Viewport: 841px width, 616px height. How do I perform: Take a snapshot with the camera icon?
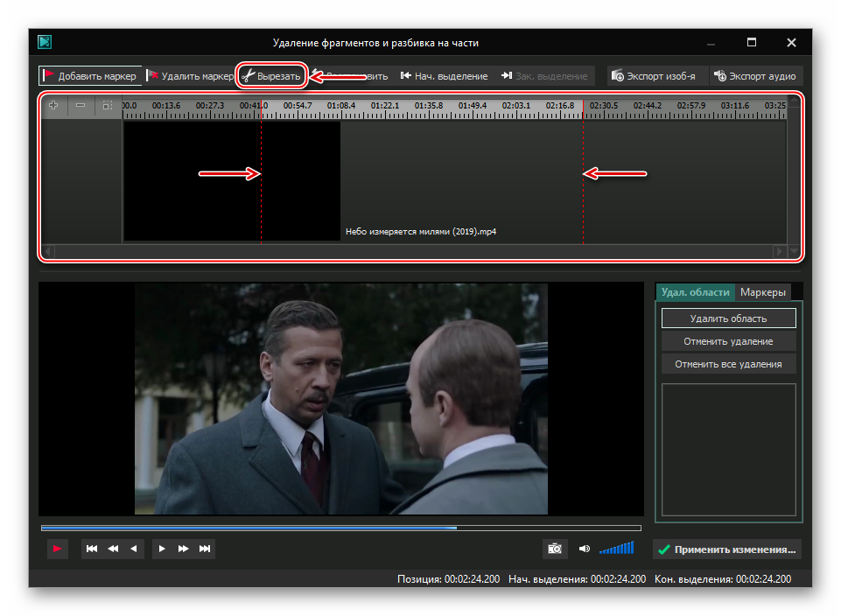click(555, 549)
